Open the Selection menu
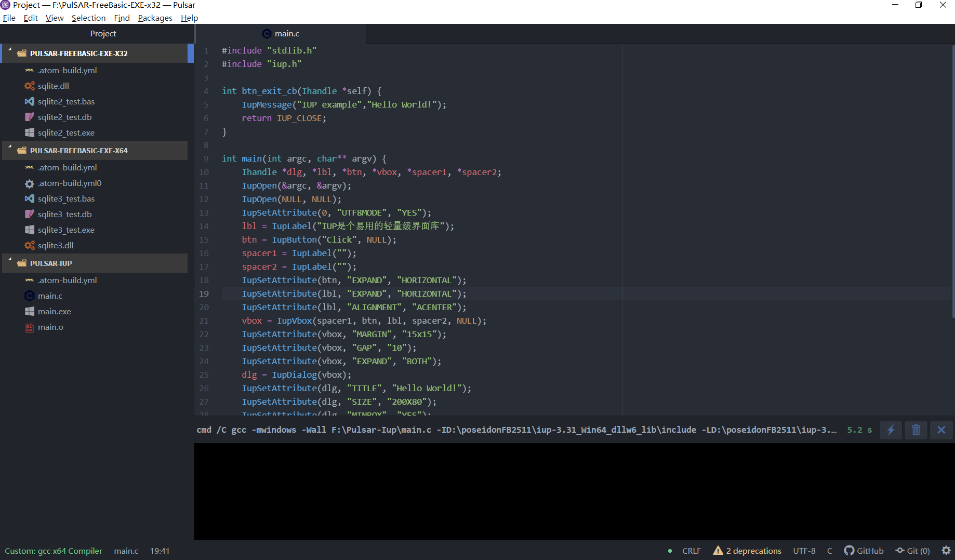Viewport: 955px width, 560px height. pyautogui.click(x=88, y=18)
